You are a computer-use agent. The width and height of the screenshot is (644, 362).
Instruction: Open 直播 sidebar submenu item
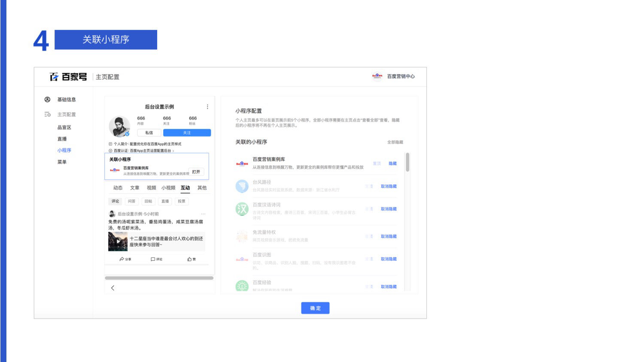62,139
